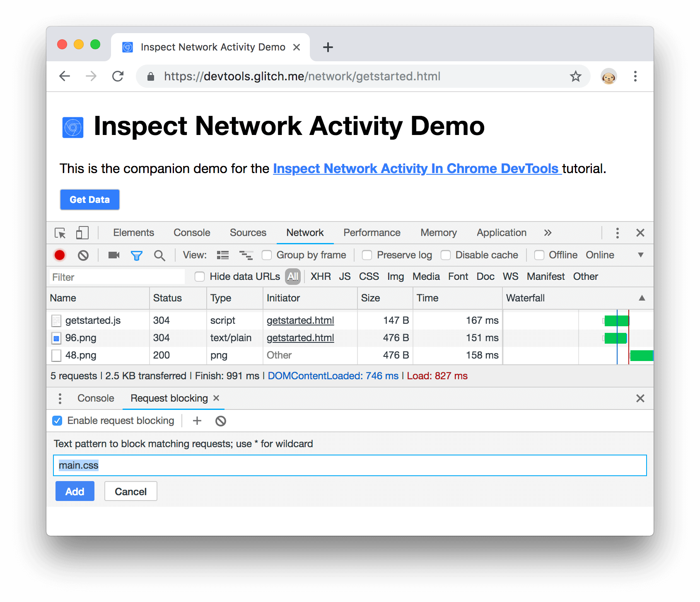Close the Request blocking tab
Viewport: 700px width, 602px height.
point(216,398)
